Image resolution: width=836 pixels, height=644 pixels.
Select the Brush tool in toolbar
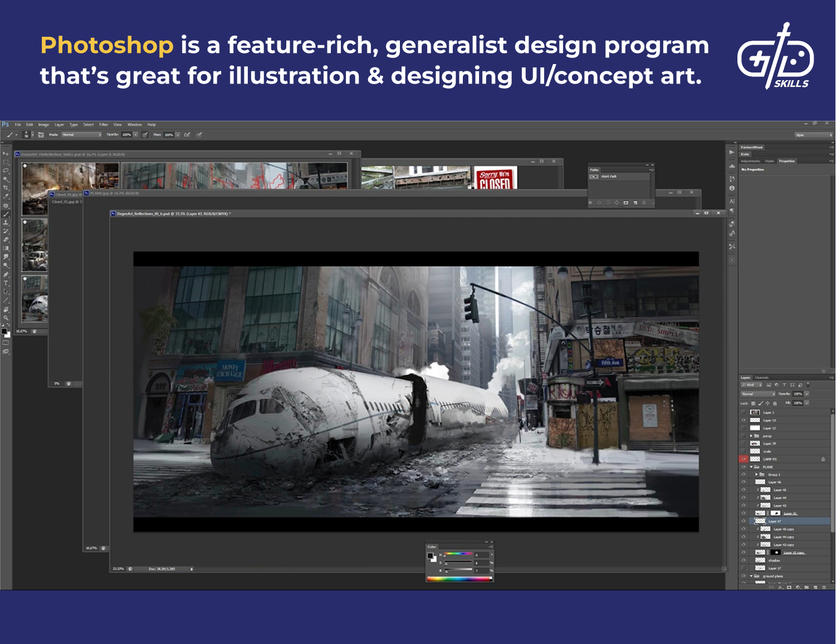pos(6,214)
